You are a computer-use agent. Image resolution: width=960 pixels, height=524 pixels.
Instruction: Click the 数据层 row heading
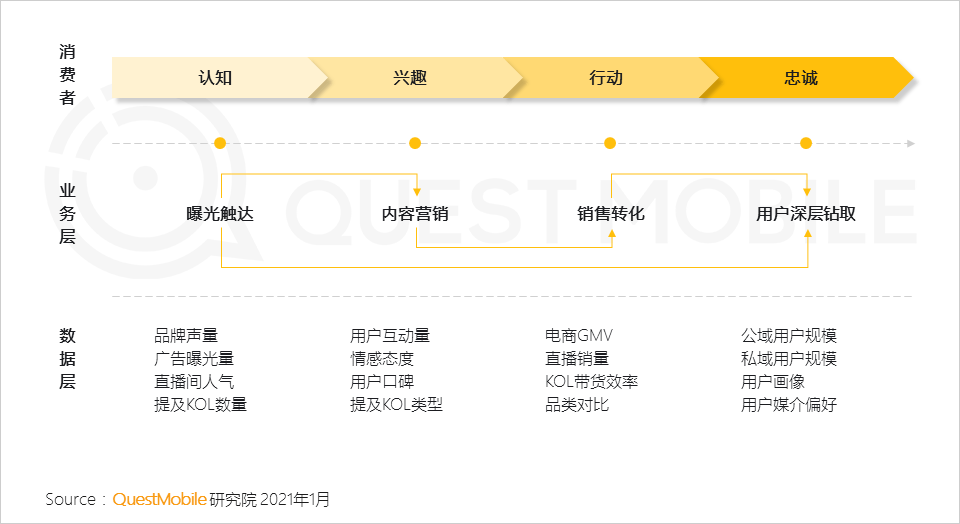pyautogui.click(x=67, y=359)
